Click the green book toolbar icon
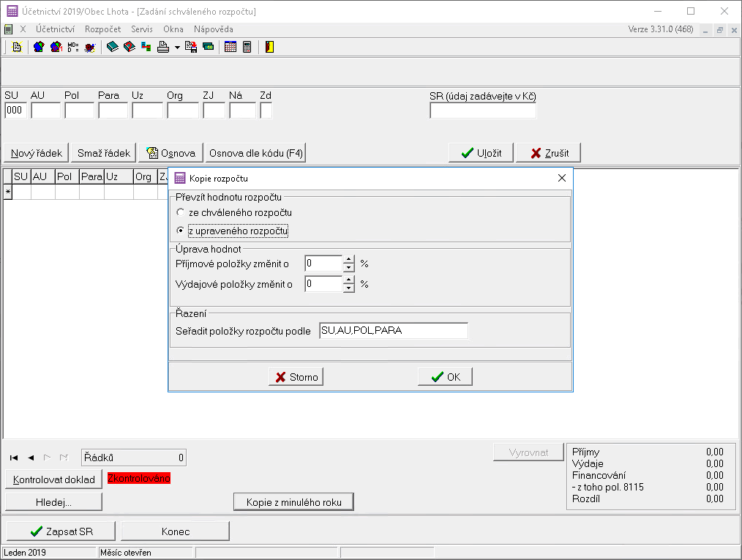The image size is (742, 560). 112,47
